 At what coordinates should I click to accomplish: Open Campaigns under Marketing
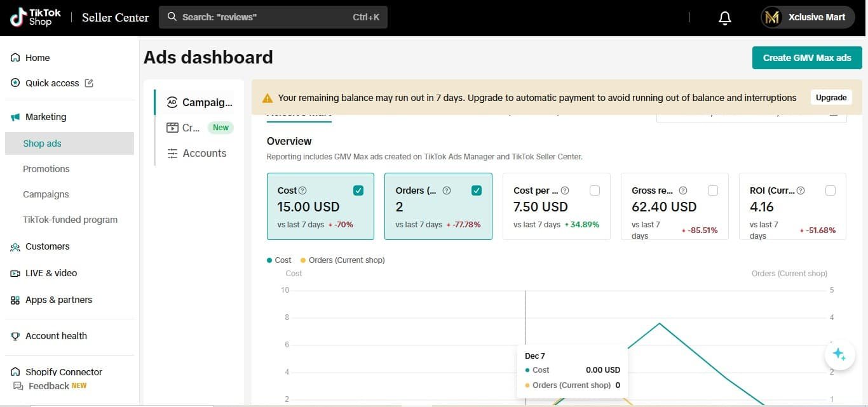click(x=46, y=194)
